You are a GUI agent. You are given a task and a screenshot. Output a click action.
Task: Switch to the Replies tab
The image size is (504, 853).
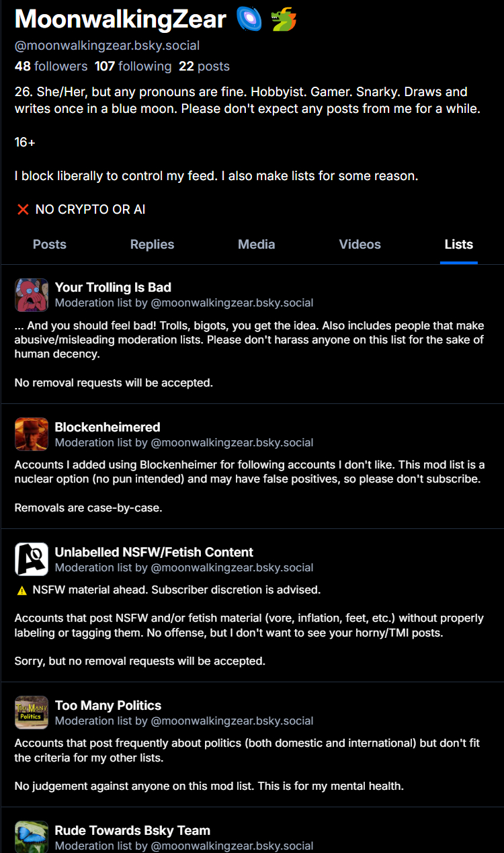[x=152, y=245]
